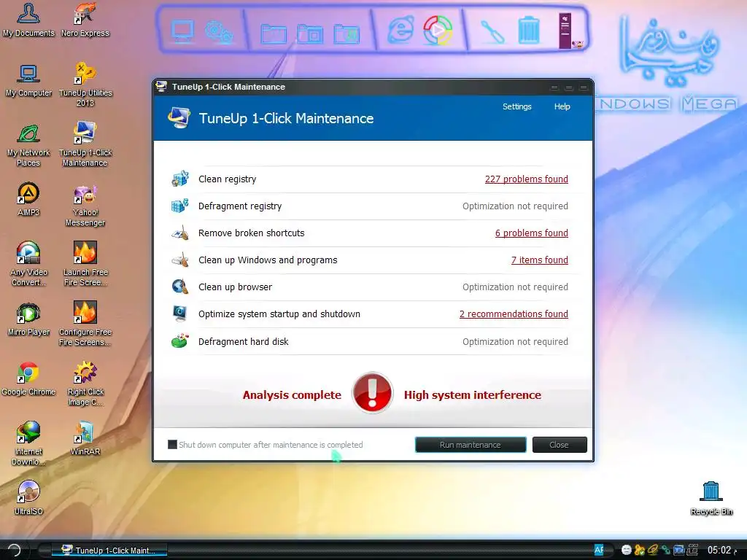Launch the TuneUp Utilities 2013 shortcut
This screenshot has height=560, width=747.
(85, 85)
